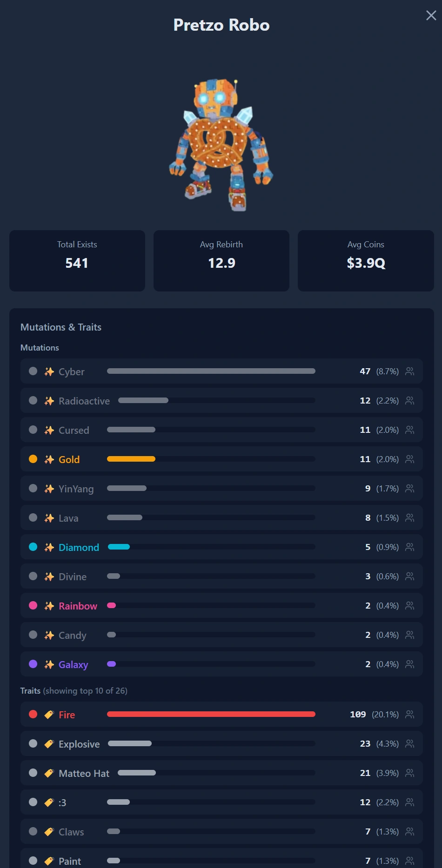
Task: Click the owners icon on Fire trait
Action: point(409,714)
